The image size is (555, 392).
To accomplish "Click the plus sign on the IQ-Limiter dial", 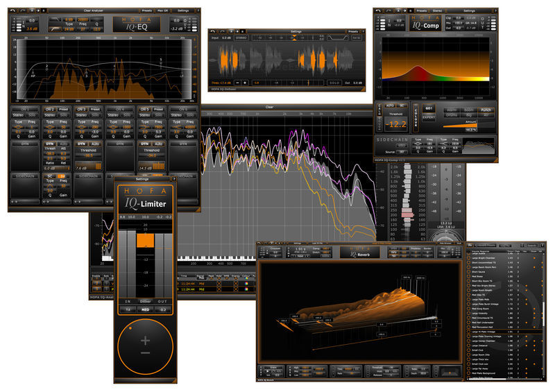I will (x=145, y=341).
